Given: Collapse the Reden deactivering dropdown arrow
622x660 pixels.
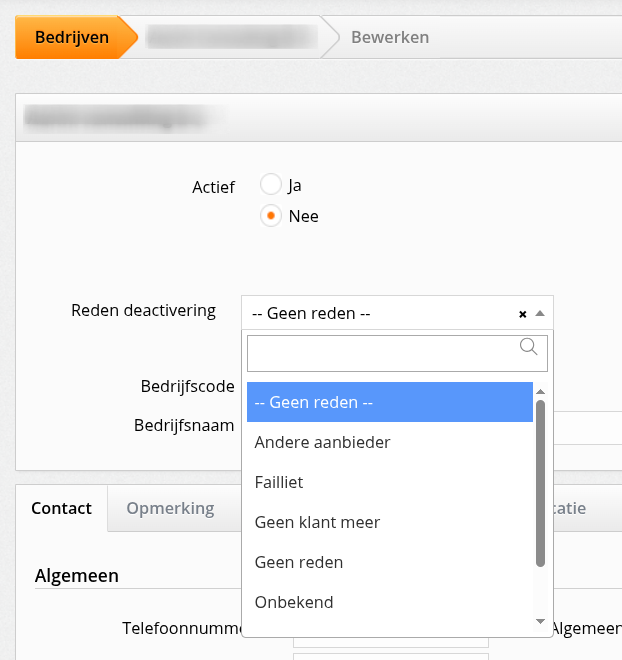Looking at the screenshot, I should (x=540, y=313).
